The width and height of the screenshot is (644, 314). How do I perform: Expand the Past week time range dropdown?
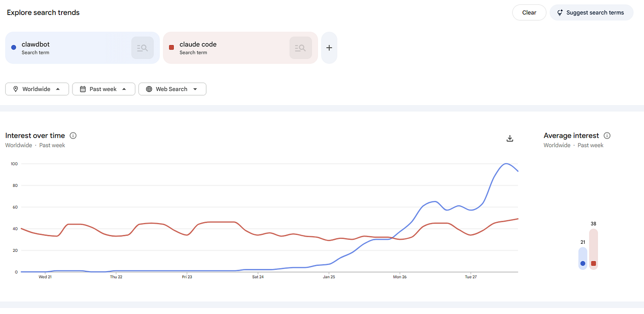(103, 89)
